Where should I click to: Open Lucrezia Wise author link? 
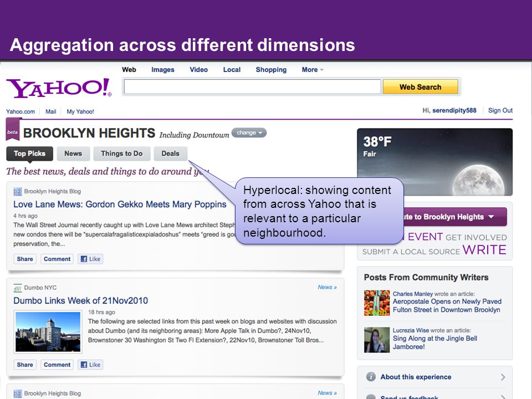[411, 330]
